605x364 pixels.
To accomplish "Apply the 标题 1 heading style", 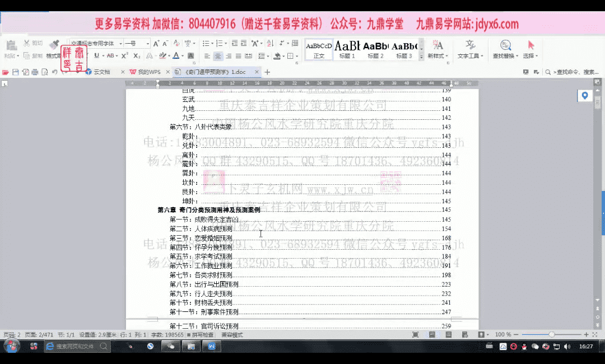I will pyautogui.click(x=347, y=49).
